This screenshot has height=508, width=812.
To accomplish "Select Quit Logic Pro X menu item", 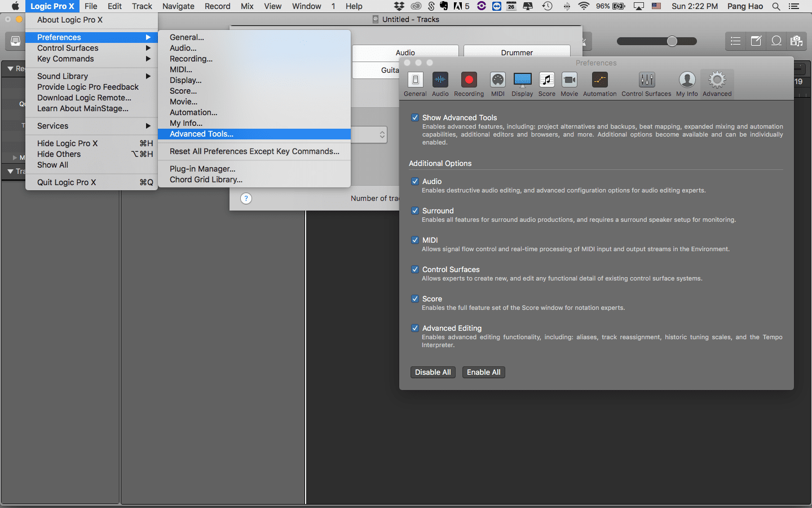I will tap(67, 182).
